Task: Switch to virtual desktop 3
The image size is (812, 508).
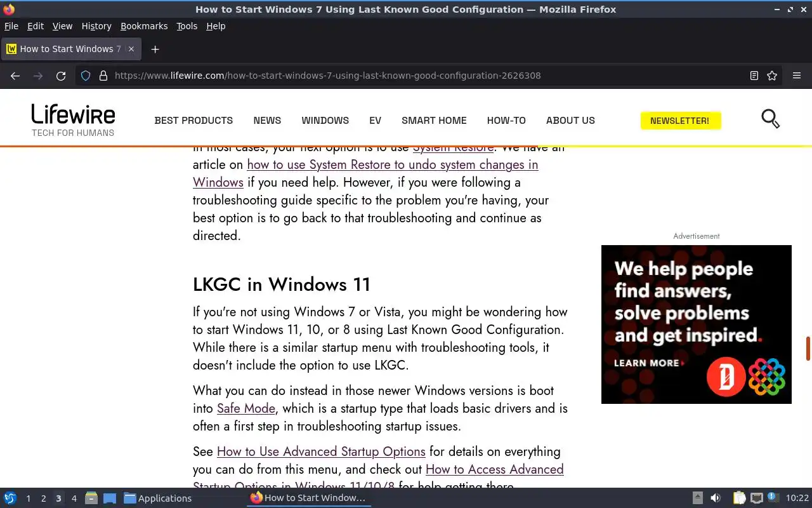Action: (x=58, y=498)
